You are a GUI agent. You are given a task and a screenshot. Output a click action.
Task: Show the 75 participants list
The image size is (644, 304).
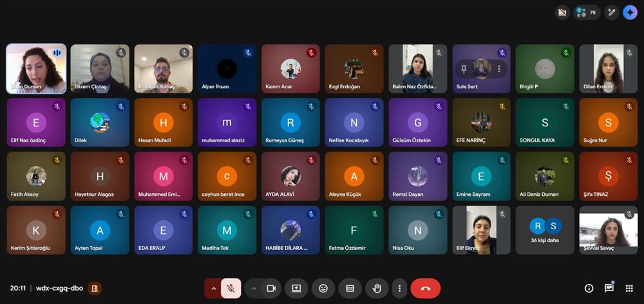(587, 12)
